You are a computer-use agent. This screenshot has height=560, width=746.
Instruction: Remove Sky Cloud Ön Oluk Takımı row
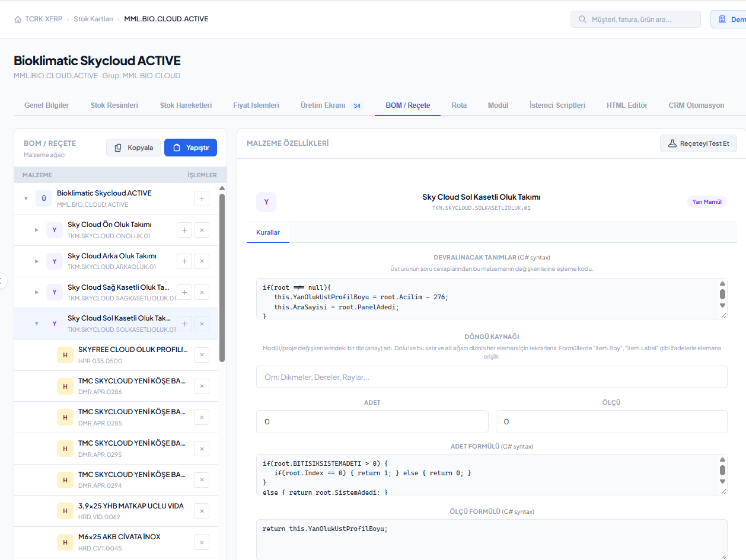click(x=202, y=230)
